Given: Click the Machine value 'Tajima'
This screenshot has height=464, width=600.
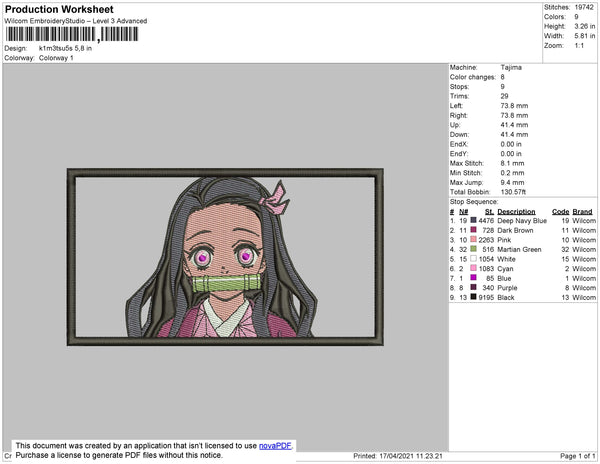Looking at the screenshot, I should 511,67.
